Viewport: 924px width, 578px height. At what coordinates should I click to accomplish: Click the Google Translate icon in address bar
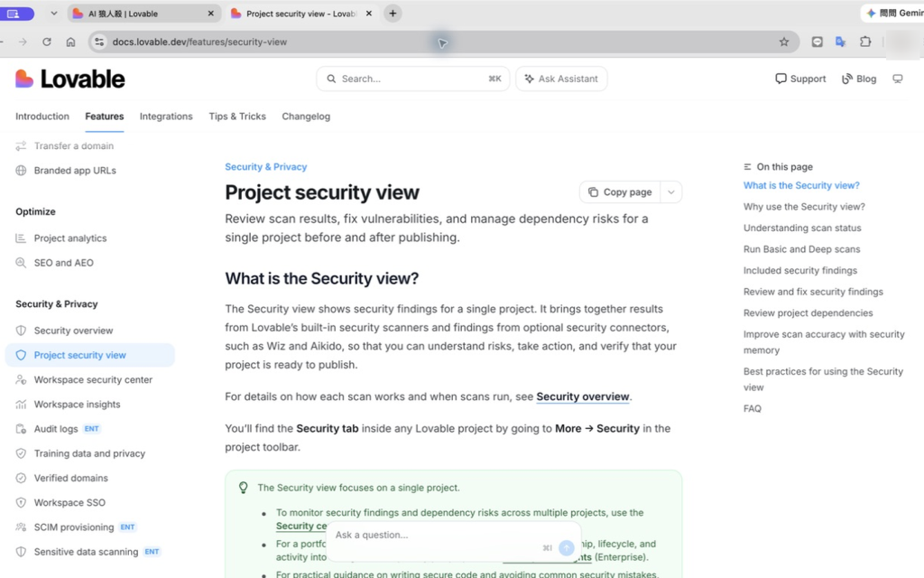click(841, 42)
